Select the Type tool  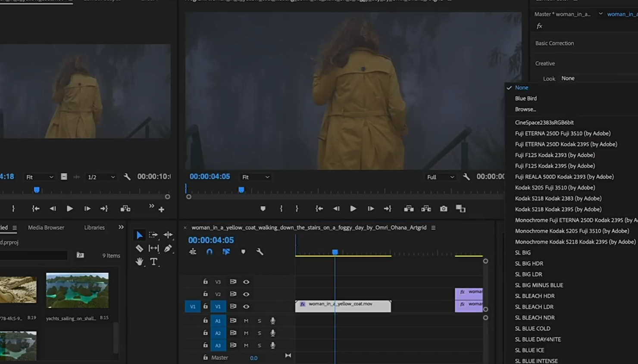pyautogui.click(x=153, y=261)
